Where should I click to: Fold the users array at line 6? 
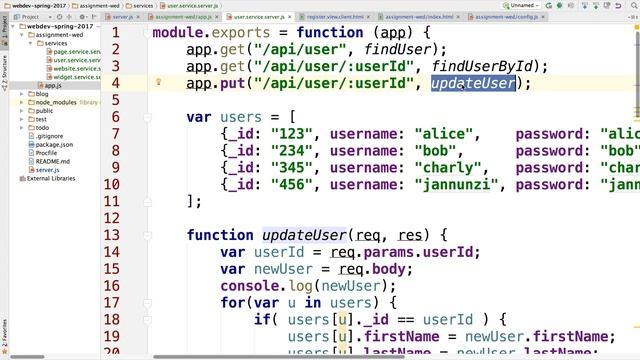pos(147,118)
